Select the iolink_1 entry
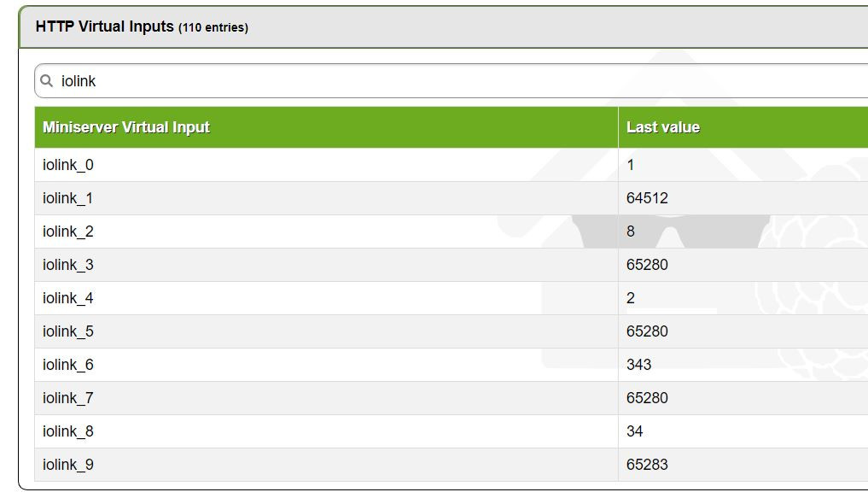Viewport: 868px width, 498px height. (x=68, y=198)
